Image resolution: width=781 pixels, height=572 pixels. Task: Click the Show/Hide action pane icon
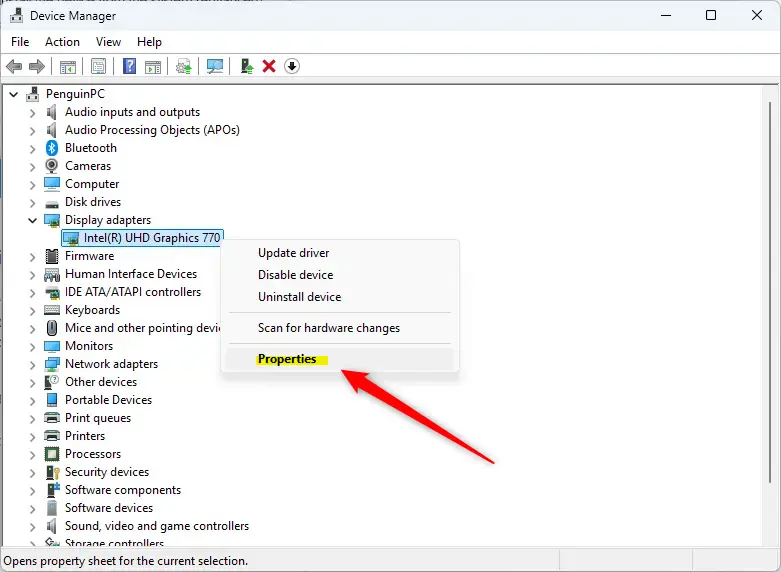coord(153,66)
